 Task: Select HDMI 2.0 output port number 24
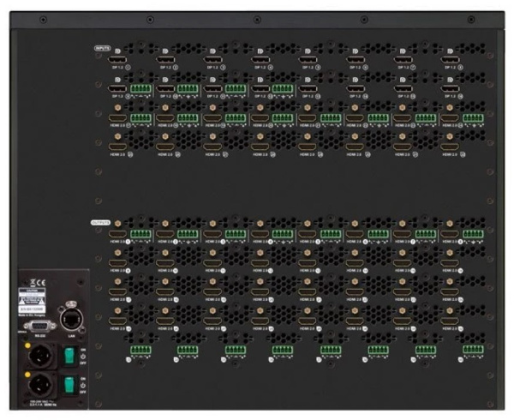[450, 291]
